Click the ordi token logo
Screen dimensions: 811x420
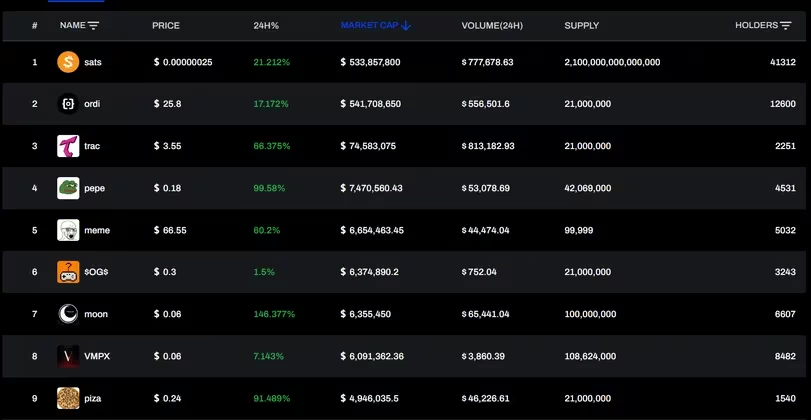pyautogui.click(x=68, y=104)
